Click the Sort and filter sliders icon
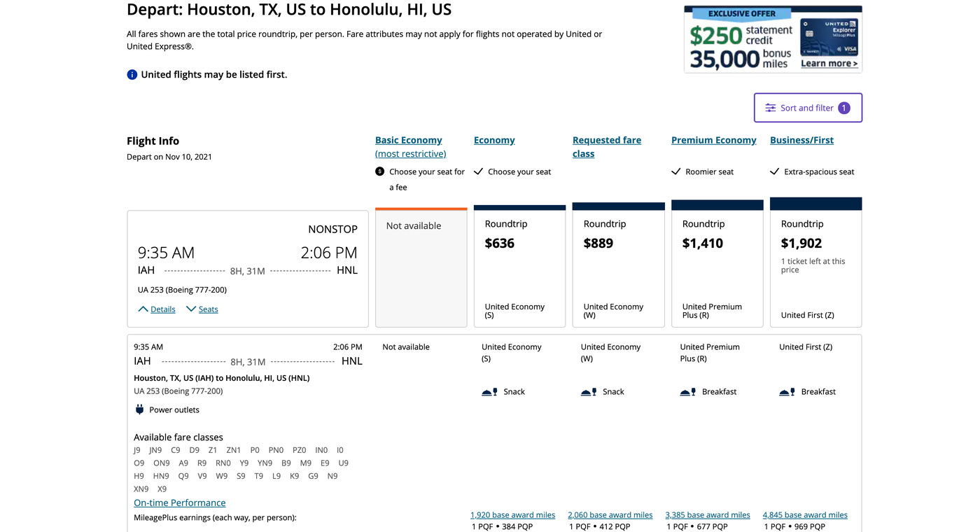980x532 pixels. pyautogui.click(x=770, y=108)
